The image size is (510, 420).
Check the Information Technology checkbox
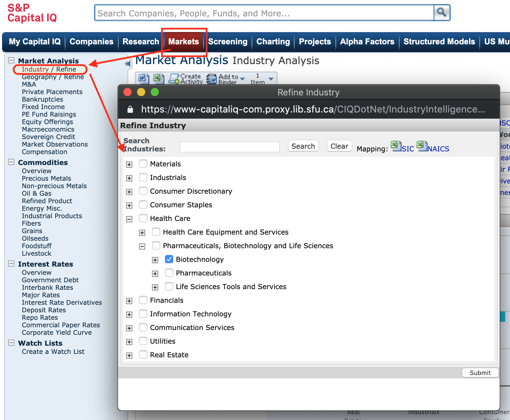click(x=143, y=314)
